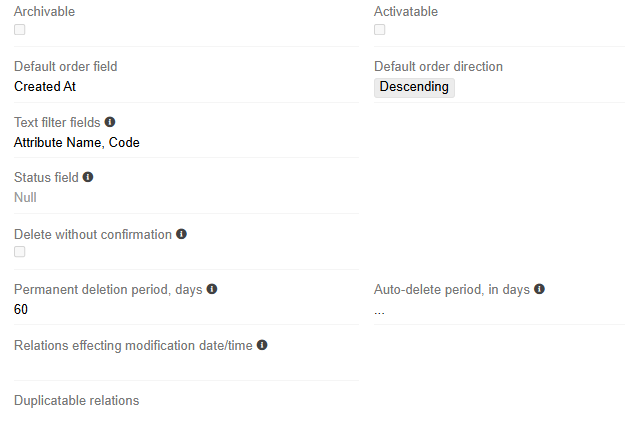Click the Relations effecting modification date/time field
625x432 pixels.
186,365
